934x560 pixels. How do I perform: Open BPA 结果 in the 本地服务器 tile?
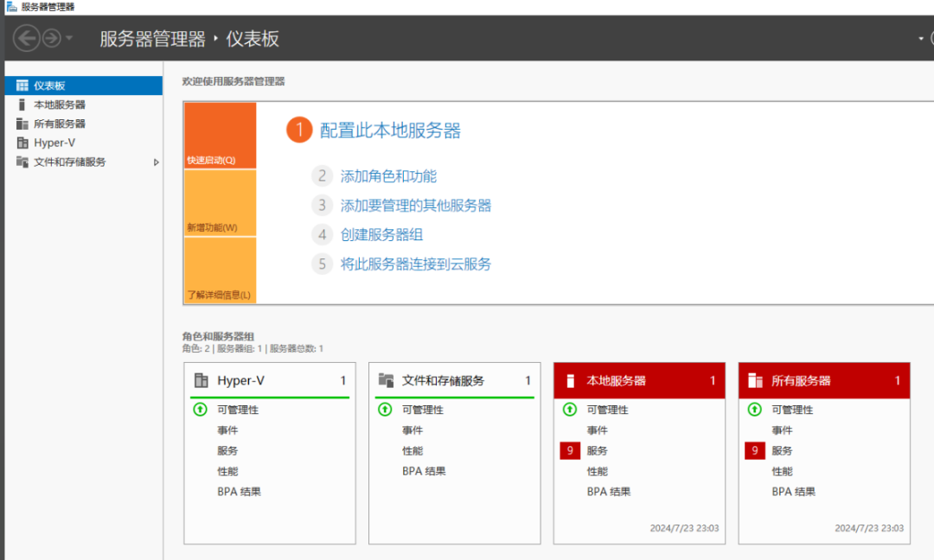(x=608, y=492)
